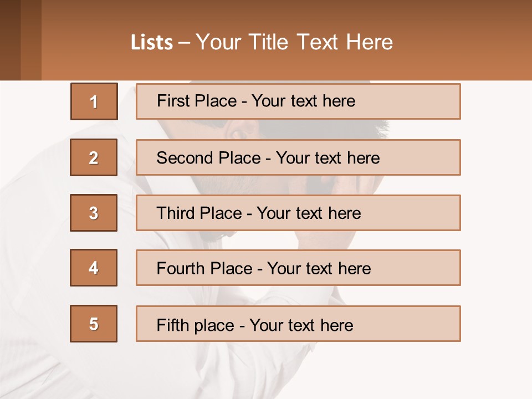The width and height of the screenshot is (532, 399).
Task: Select the number 4 square
Action: click(x=94, y=268)
